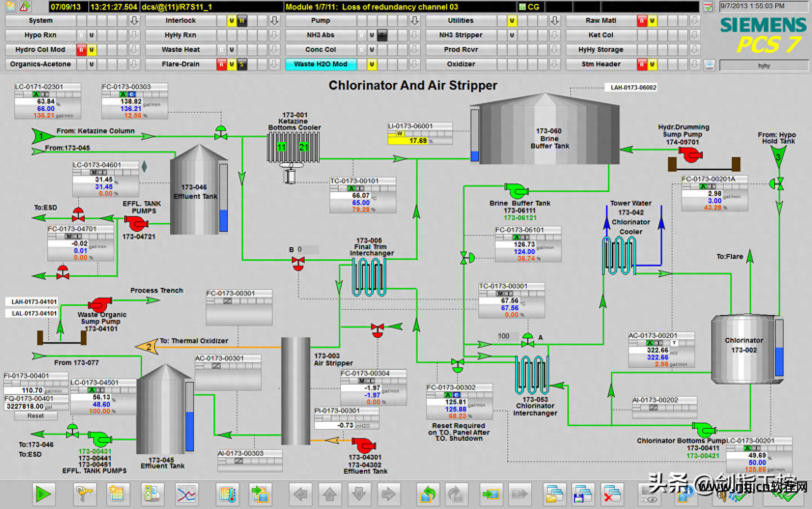Toggle the green valve labeled A near 100

pyautogui.click(x=528, y=341)
